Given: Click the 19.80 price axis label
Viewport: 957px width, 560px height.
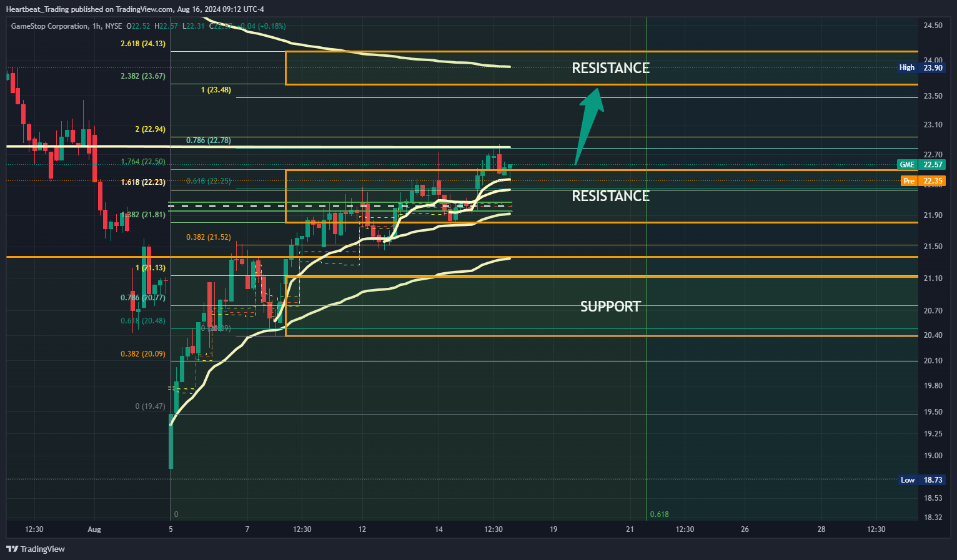Looking at the screenshot, I should [x=933, y=386].
